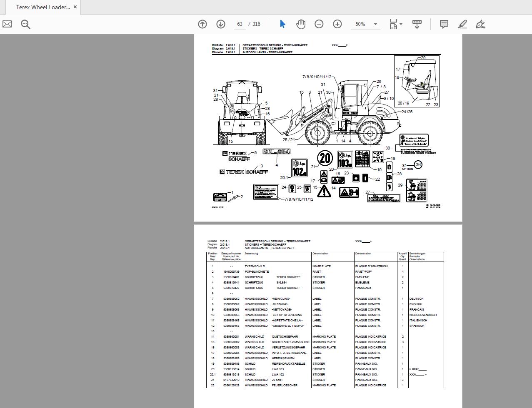The height and width of the screenshot is (408, 532).
Task: Zoom in with the plus button
Action: click(337, 24)
